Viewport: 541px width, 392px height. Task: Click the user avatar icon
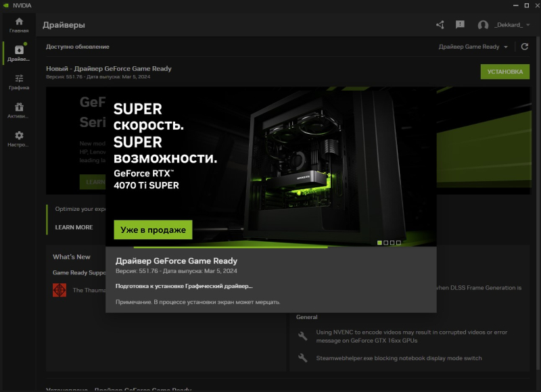coord(483,25)
